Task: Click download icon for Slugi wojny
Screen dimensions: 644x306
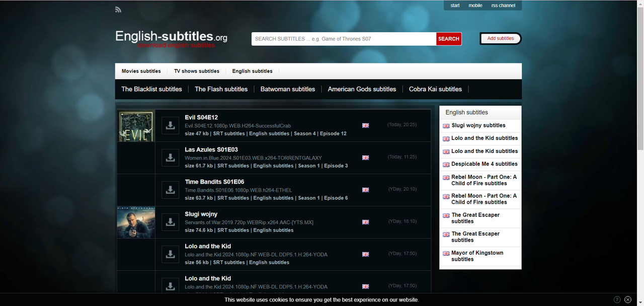Action: (x=171, y=222)
